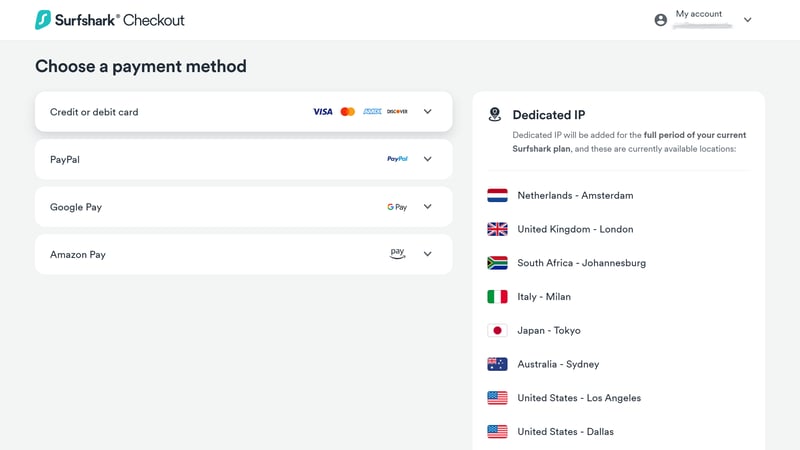This screenshot has height=450, width=800.
Task: Select Italy - Milan location text
Action: (x=544, y=296)
